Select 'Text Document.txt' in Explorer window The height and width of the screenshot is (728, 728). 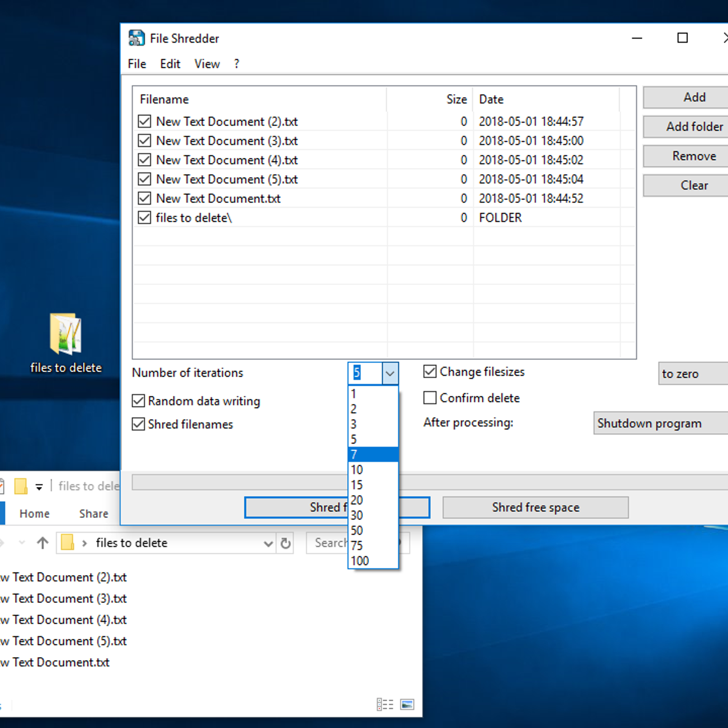point(55,662)
